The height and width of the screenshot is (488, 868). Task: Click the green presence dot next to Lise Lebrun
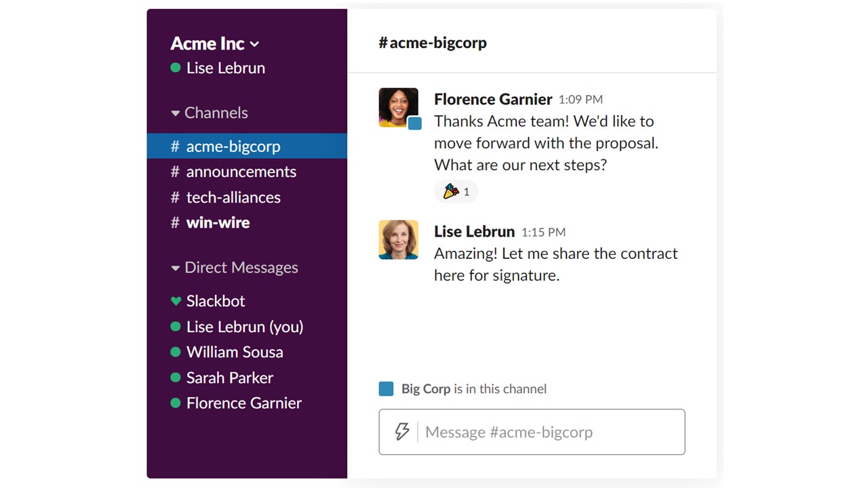tap(175, 68)
